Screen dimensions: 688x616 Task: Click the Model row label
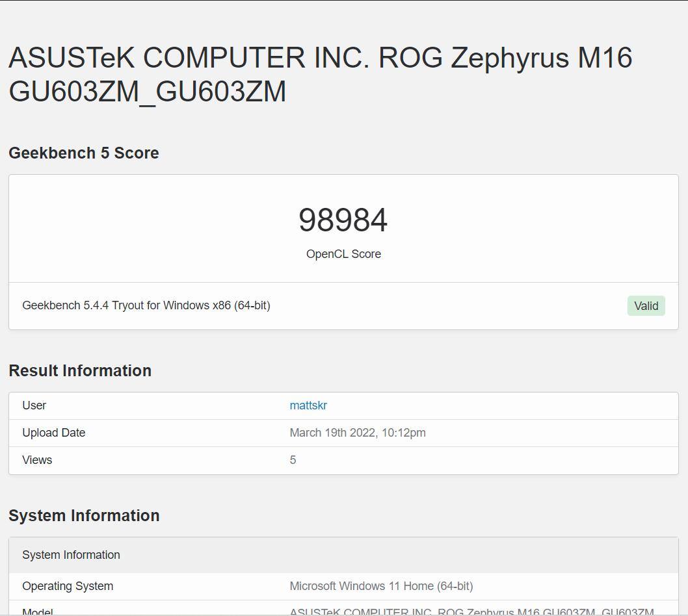click(38, 611)
